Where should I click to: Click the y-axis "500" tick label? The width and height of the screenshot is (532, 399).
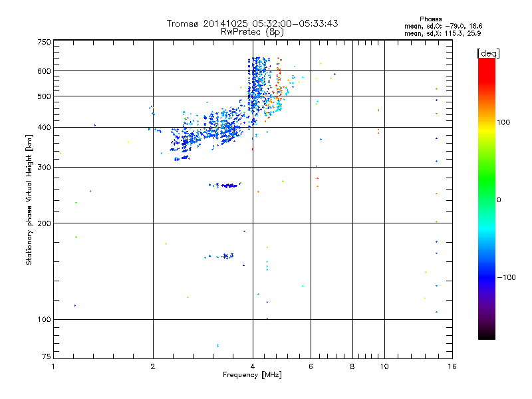(x=44, y=96)
